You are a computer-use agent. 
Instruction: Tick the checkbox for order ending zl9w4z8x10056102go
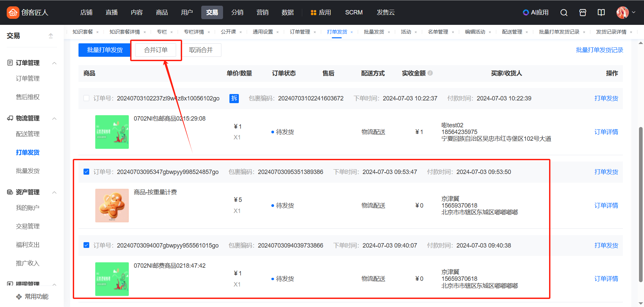pos(87,98)
